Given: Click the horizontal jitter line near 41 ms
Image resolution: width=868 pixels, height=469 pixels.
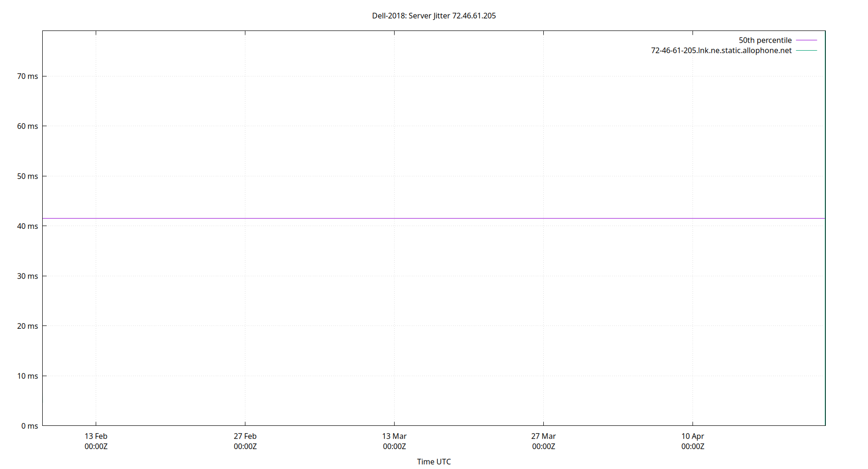Looking at the screenshot, I should click(422, 218).
